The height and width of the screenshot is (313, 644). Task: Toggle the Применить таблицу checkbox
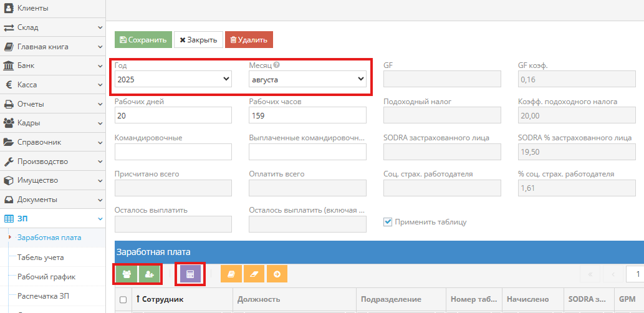pos(388,221)
